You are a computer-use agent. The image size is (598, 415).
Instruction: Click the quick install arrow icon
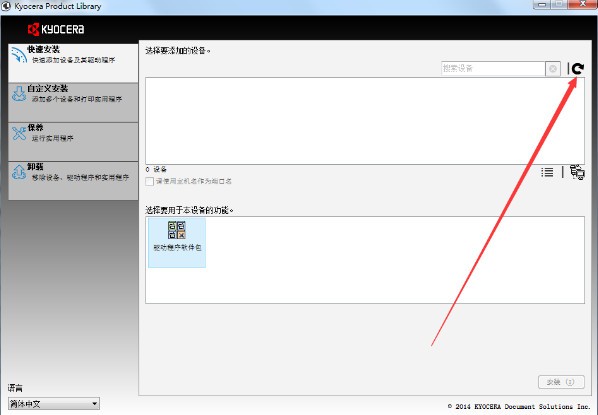pos(19,55)
